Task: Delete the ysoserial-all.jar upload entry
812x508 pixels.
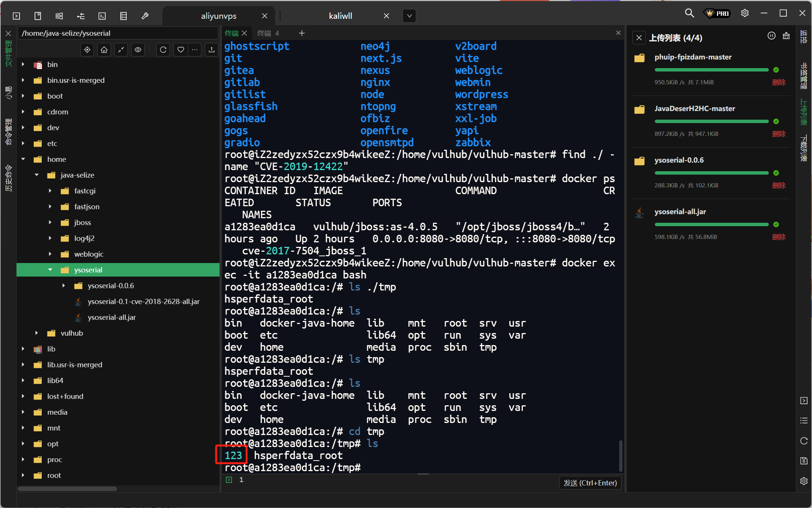Action: tap(779, 237)
